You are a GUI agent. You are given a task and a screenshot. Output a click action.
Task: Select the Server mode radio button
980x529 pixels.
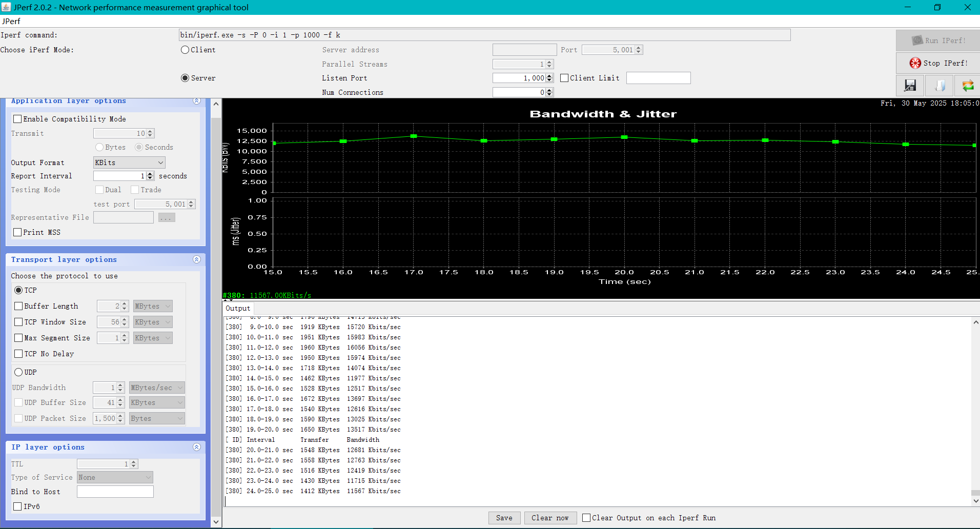point(185,78)
